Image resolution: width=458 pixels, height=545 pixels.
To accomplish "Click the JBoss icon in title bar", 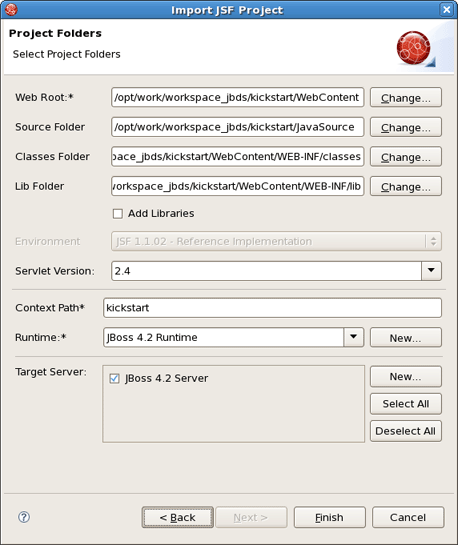I will pyautogui.click(x=11, y=9).
